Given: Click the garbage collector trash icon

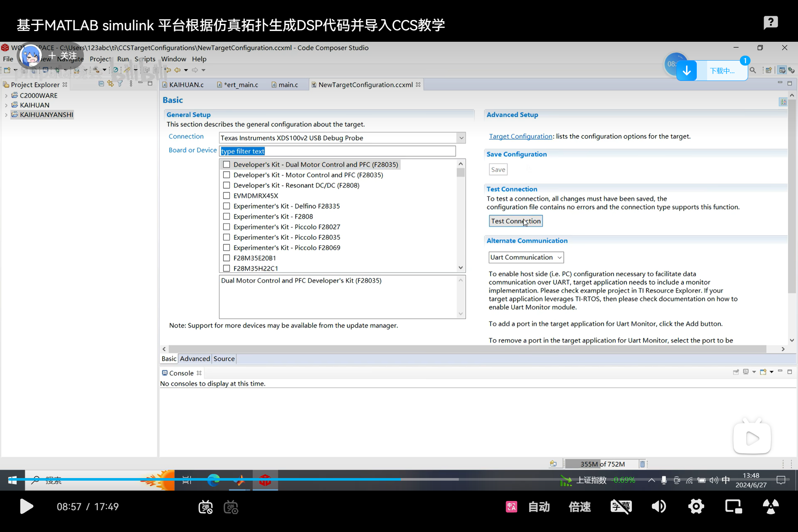Looking at the screenshot, I should [x=642, y=464].
